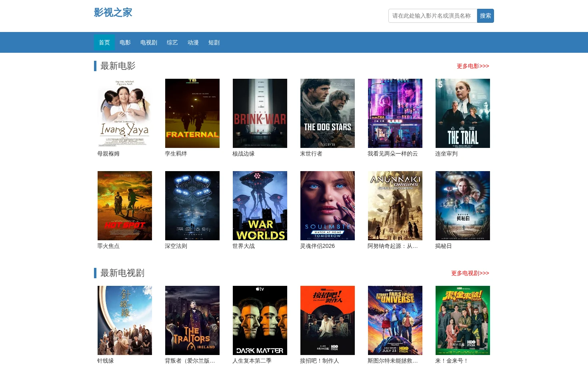Click the 影视之家 site logo
The image size is (588, 369).
tap(113, 12)
